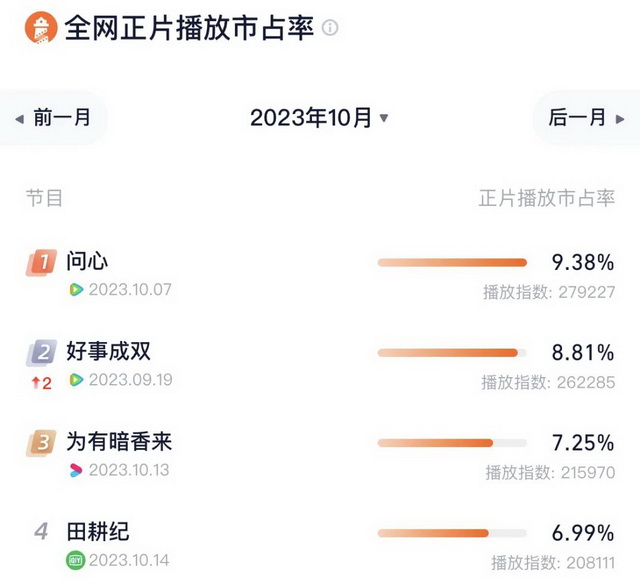Click the platform icon under 好事成双
The width and height of the screenshot is (640, 584).
tap(76, 380)
